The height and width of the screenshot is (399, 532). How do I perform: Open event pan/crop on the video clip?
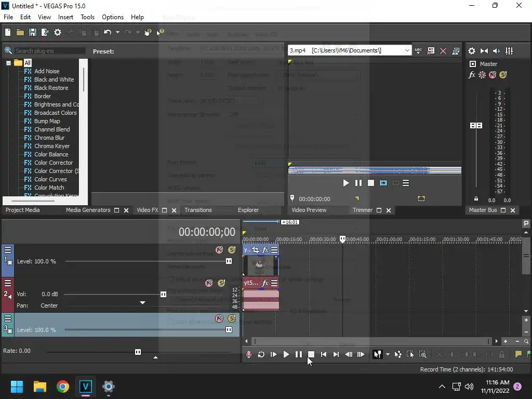point(256,250)
